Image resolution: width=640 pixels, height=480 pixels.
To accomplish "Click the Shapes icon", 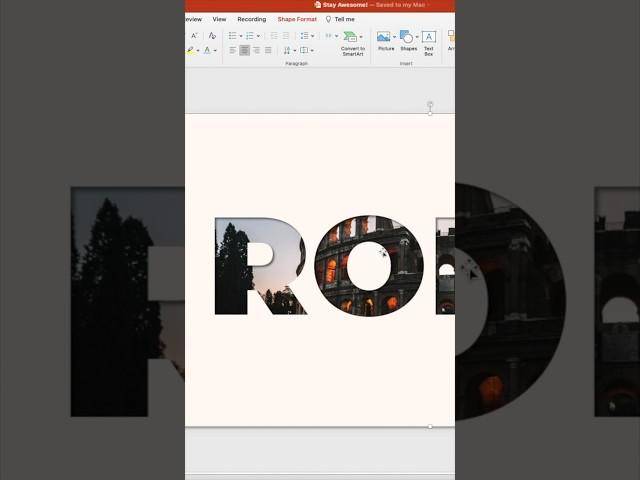I will click(406, 37).
